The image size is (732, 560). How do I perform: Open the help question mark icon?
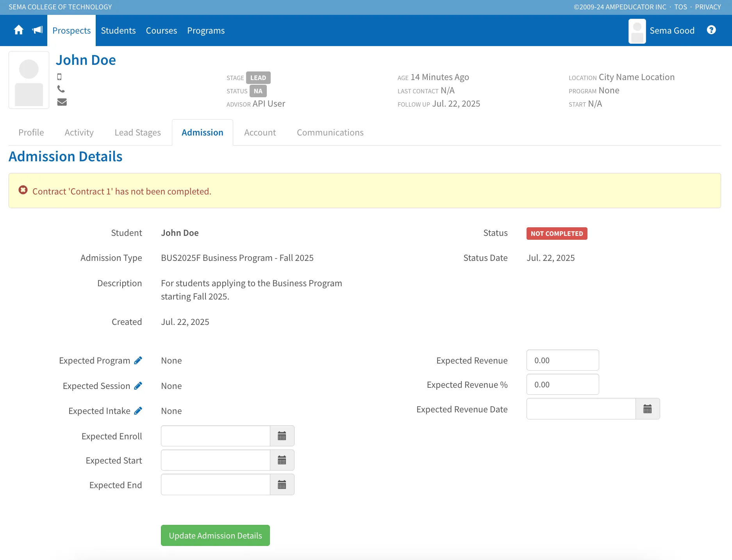[711, 30]
